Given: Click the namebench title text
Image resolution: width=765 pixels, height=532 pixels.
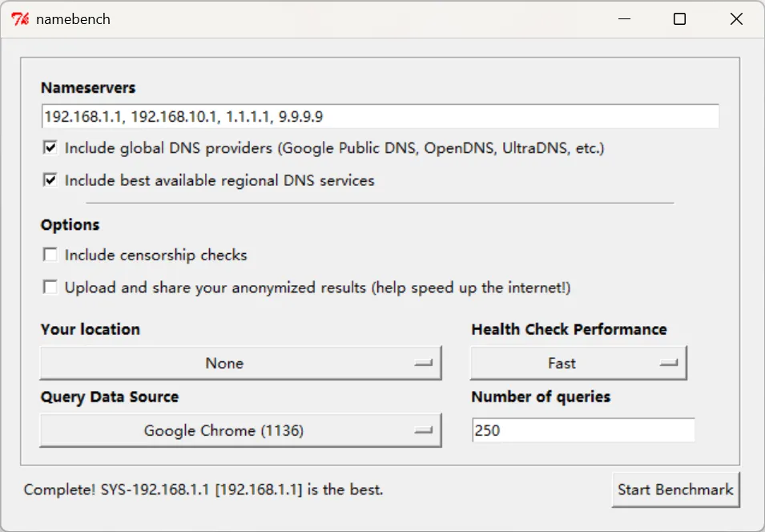Looking at the screenshot, I should click(73, 19).
